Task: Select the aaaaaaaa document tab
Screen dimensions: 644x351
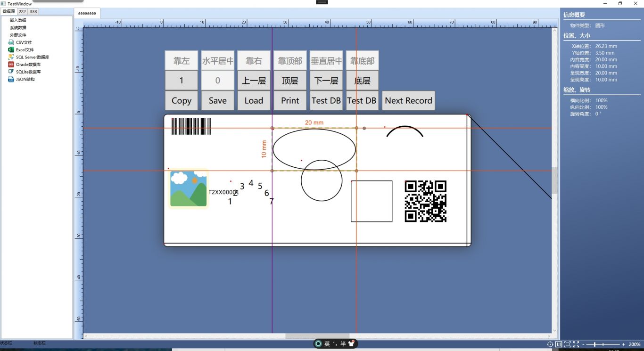Action: click(87, 13)
